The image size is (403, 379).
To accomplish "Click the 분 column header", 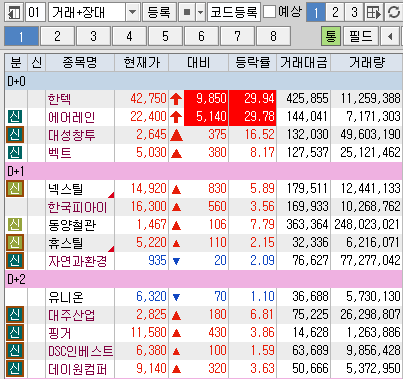I will (x=16, y=63).
